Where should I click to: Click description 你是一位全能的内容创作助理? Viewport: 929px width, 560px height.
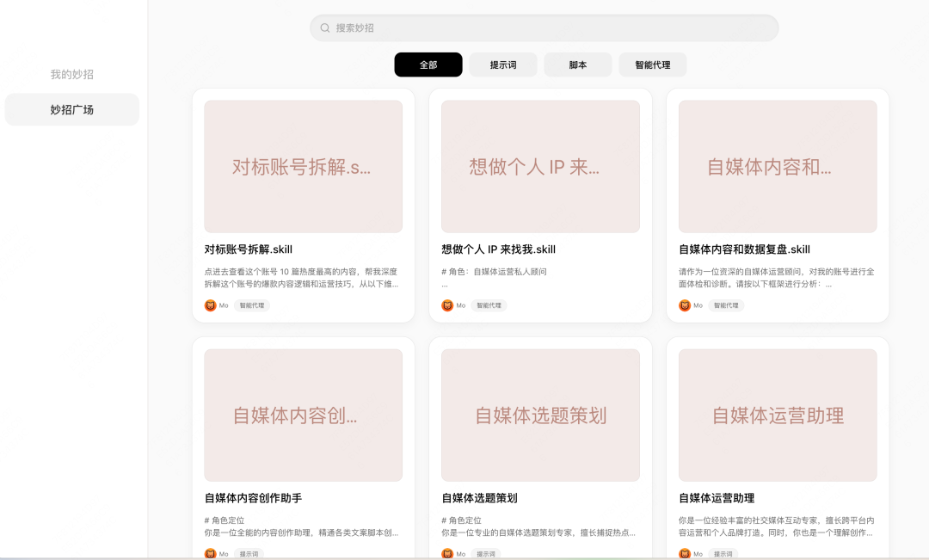[x=302, y=532]
